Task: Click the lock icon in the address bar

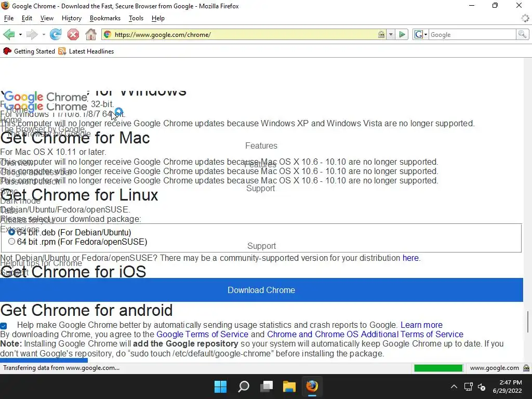Action: 381,34
